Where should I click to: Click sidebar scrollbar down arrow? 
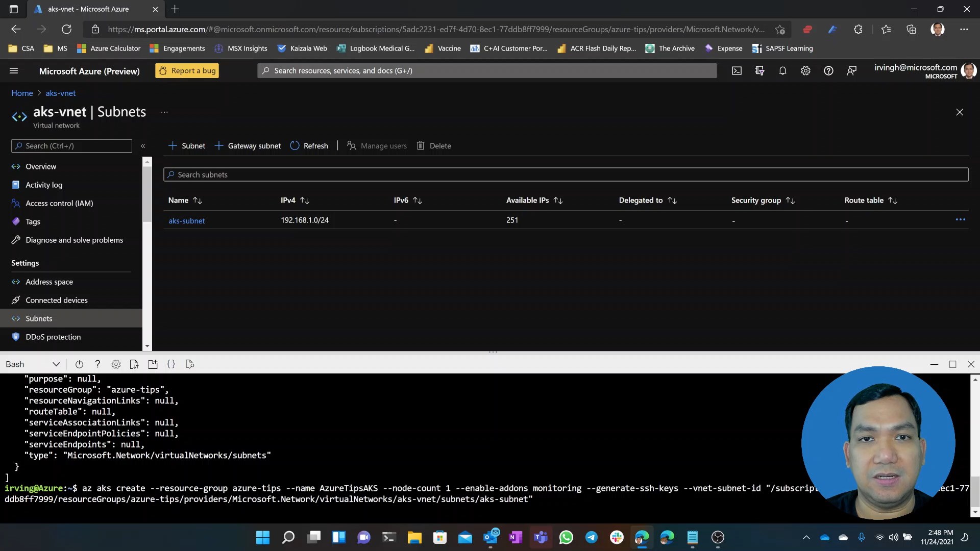point(147,346)
